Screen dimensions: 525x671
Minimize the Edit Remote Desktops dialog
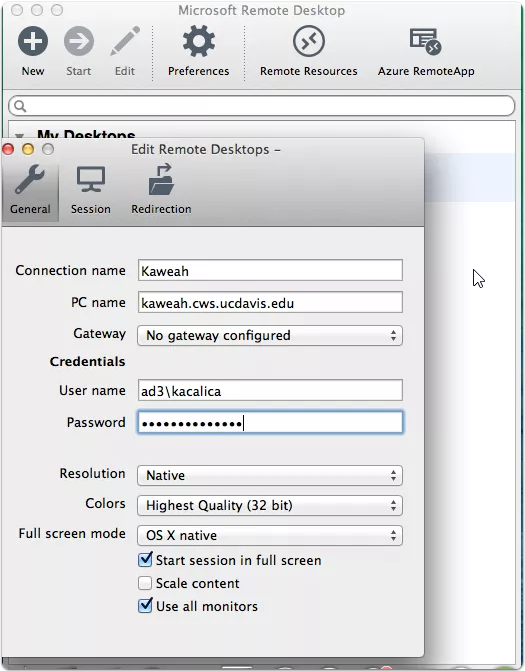pos(28,149)
